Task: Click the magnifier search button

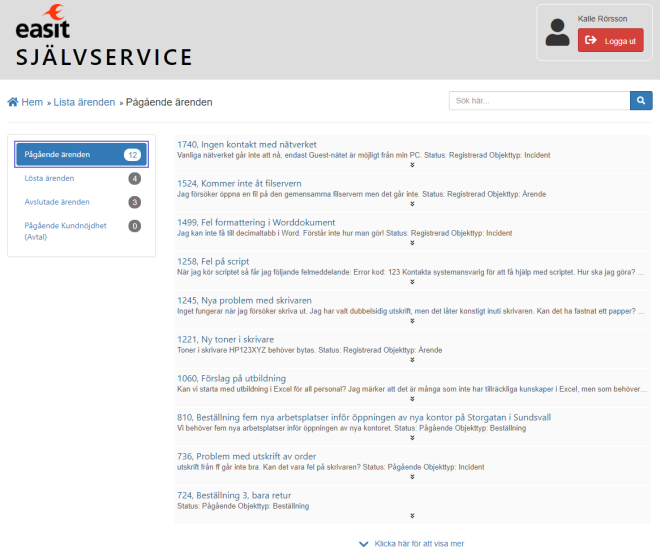Action: [x=641, y=101]
